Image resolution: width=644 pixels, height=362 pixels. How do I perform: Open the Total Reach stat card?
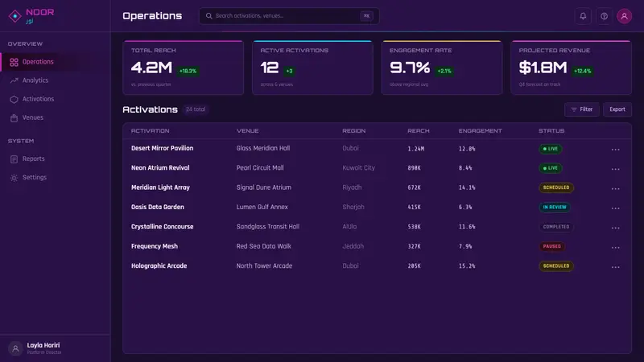coord(184,68)
